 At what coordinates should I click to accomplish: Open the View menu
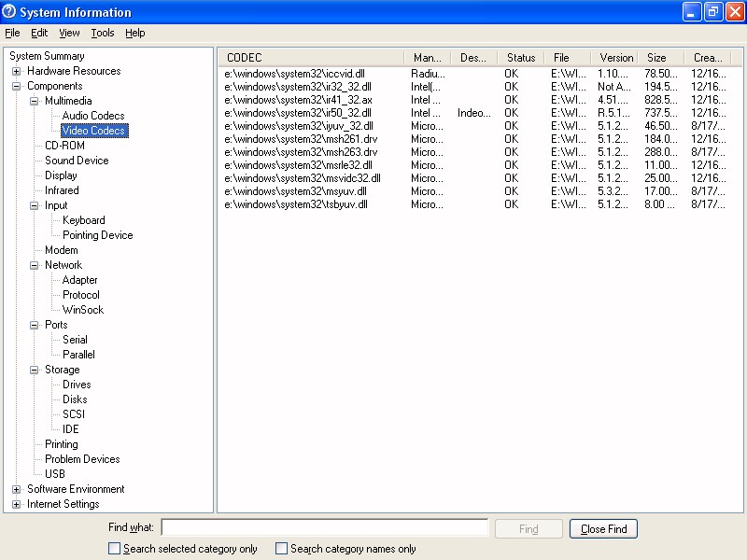click(69, 33)
